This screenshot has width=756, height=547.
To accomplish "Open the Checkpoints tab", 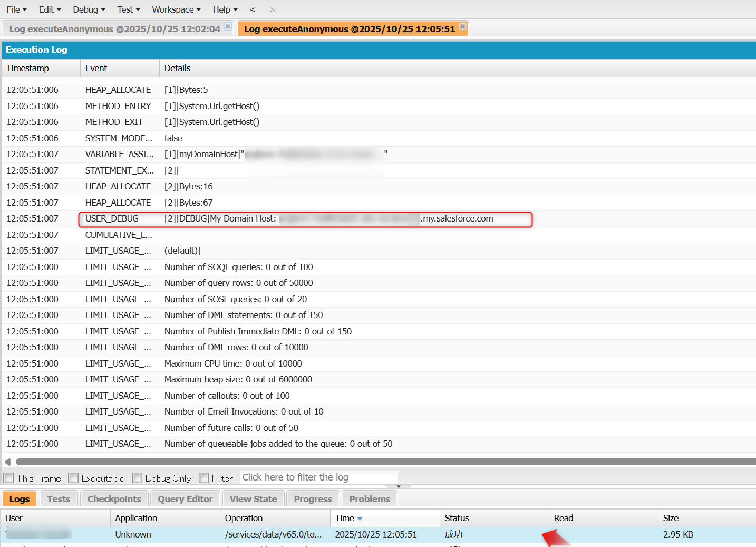I will (x=114, y=499).
